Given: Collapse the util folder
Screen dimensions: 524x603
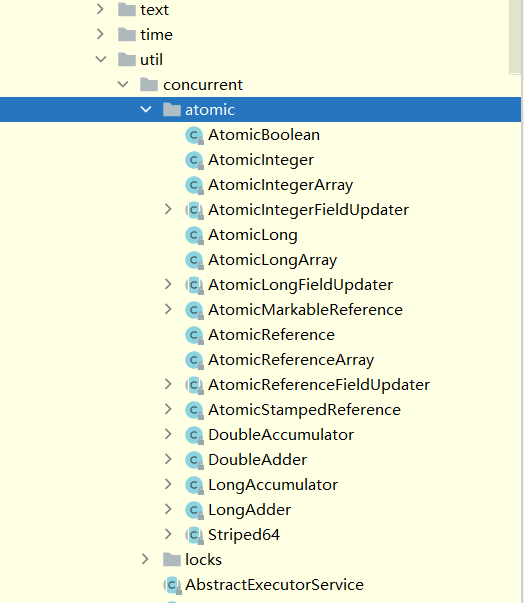Looking at the screenshot, I should [x=101, y=59].
